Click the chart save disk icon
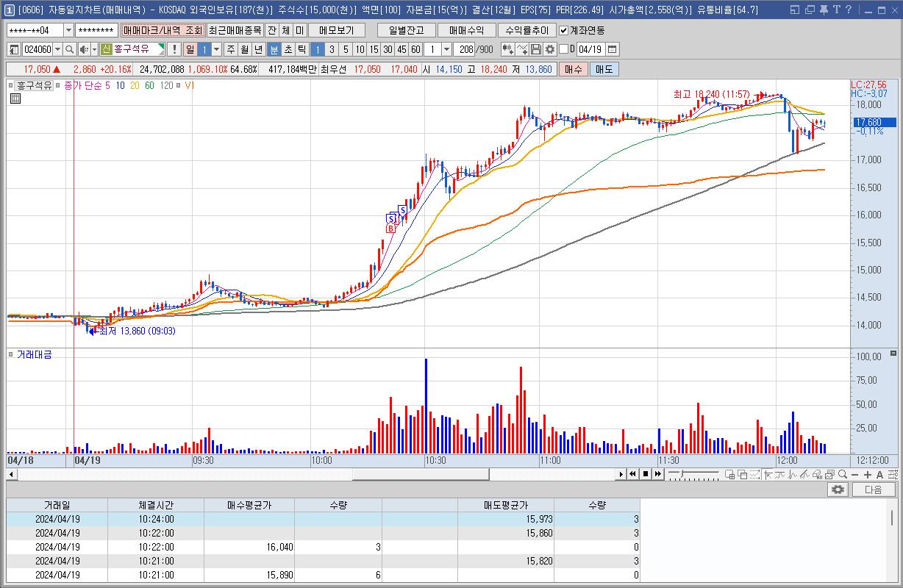903x588 pixels. pos(536,49)
